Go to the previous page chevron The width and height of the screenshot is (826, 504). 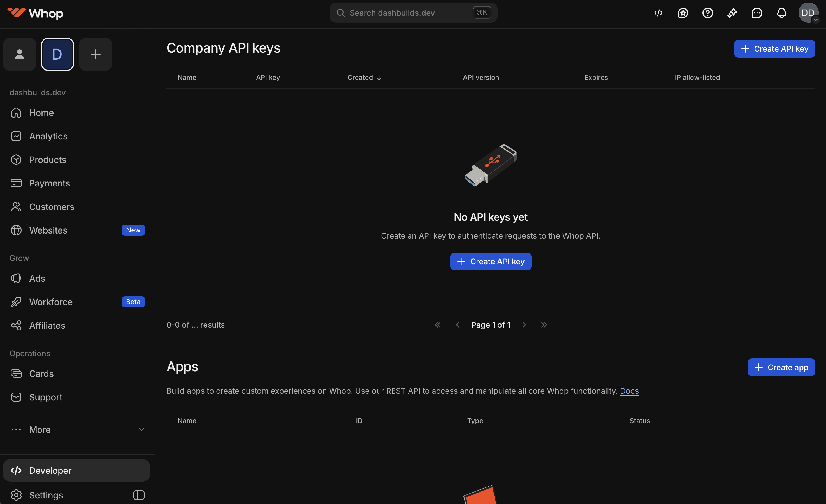[x=458, y=325]
